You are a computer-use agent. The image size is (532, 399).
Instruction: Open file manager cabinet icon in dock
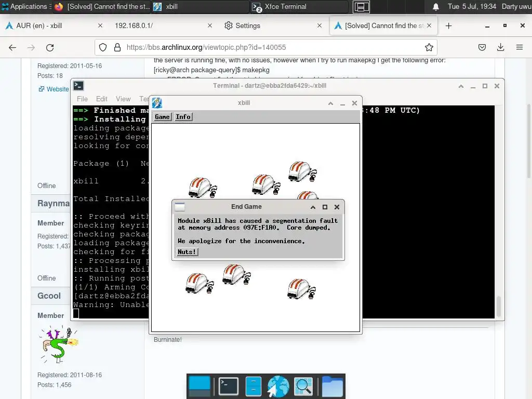coord(253,386)
